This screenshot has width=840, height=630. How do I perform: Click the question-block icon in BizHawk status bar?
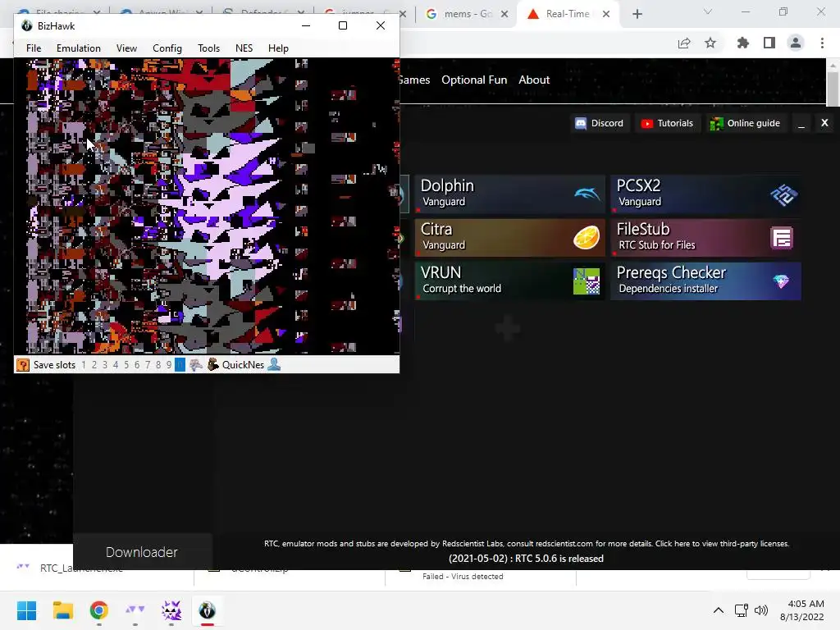(22, 365)
